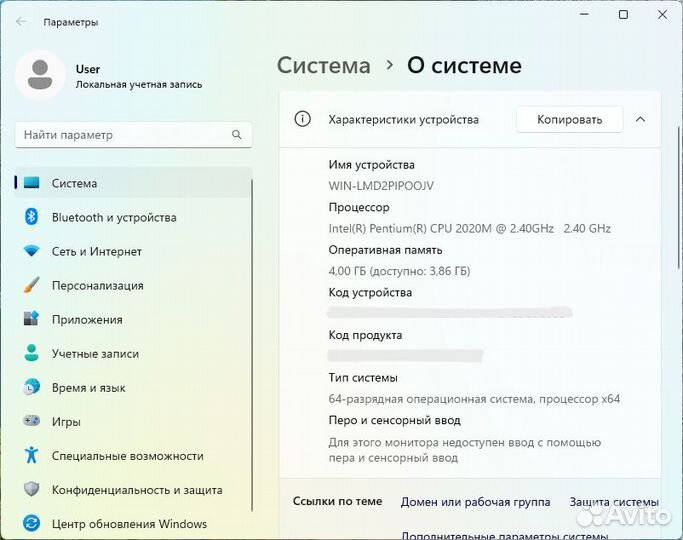Click the accessibility figure icon

point(31,455)
